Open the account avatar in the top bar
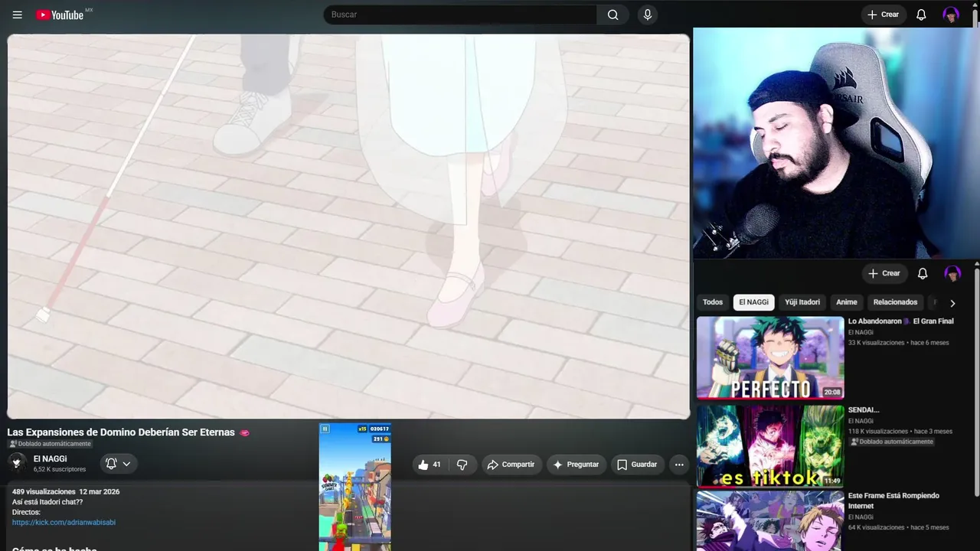 pyautogui.click(x=951, y=15)
